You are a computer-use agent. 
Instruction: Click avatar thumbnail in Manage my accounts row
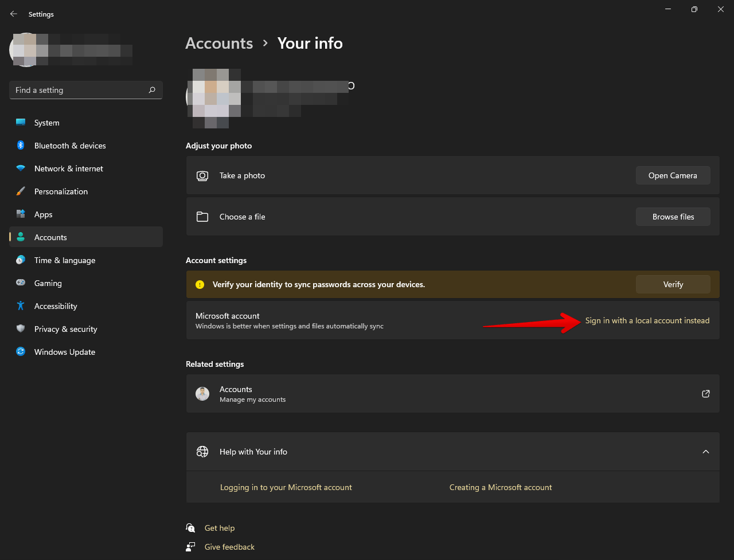pos(202,394)
